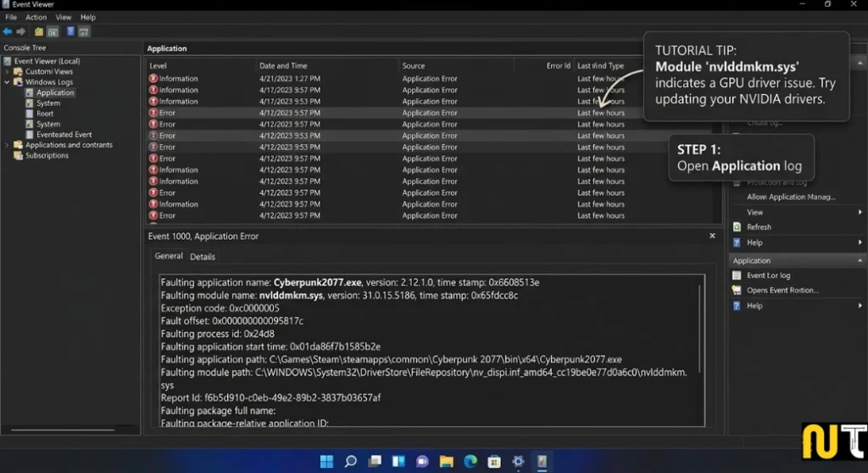Sort by the Level column header
868x473 pixels.
pyautogui.click(x=158, y=65)
